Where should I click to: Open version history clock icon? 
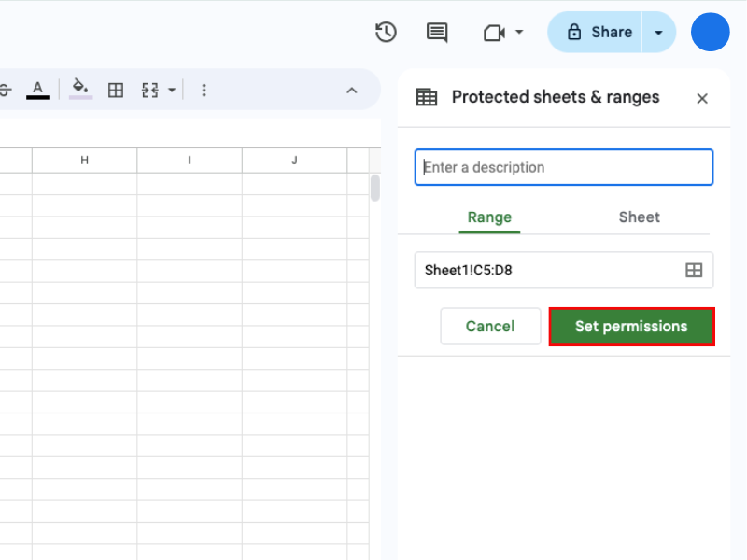point(386,33)
